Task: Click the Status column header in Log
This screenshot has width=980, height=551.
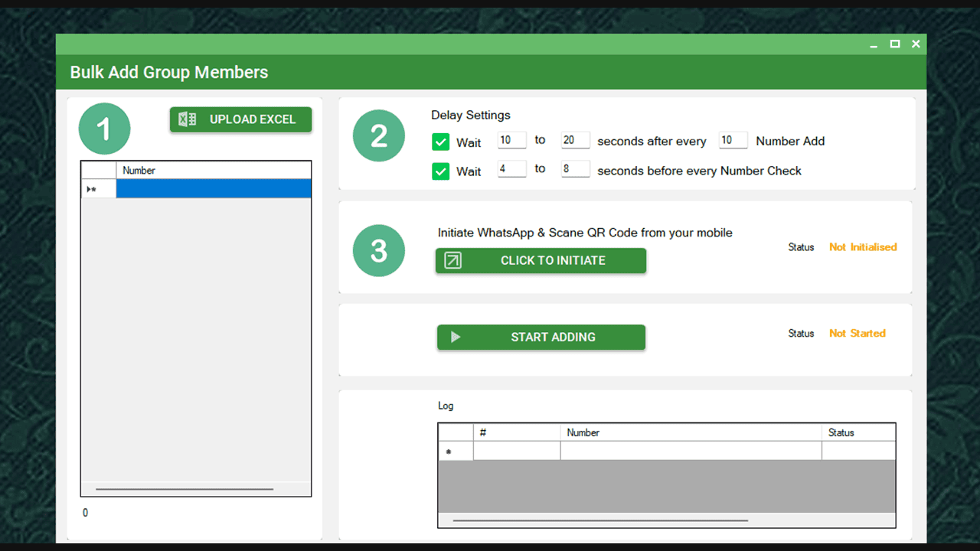Action: point(857,432)
